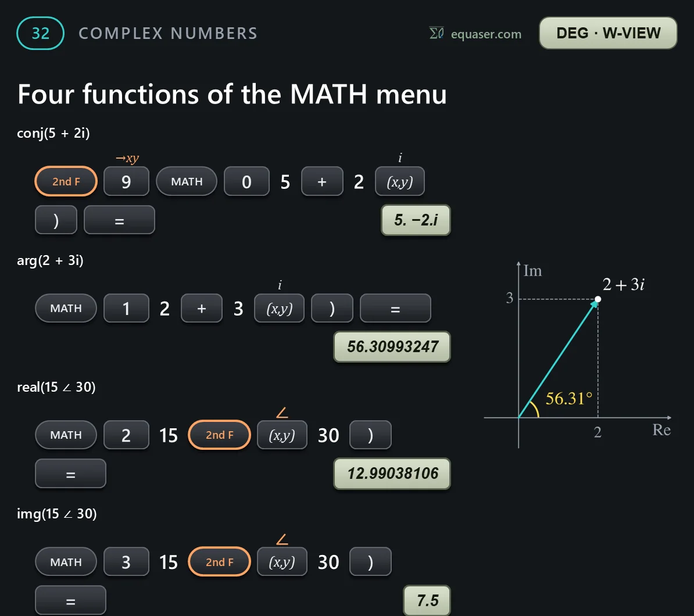This screenshot has height=616, width=694.
Task: Tap the equals key in real section
Action: pos(70,474)
